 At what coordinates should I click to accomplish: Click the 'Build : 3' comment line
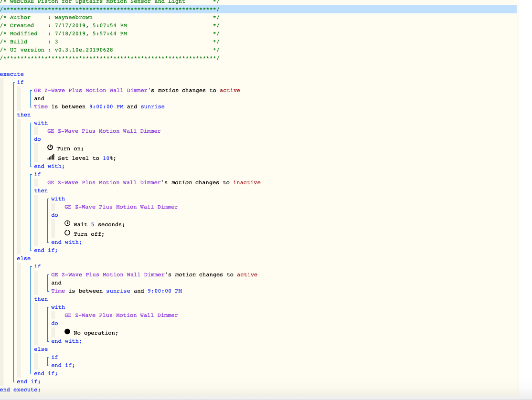click(x=109, y=42)
